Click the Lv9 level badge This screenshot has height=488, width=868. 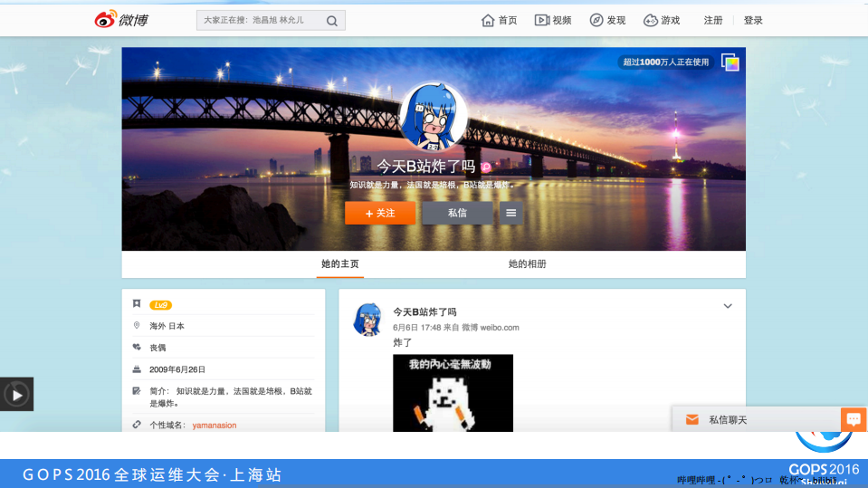pos(160,305)
